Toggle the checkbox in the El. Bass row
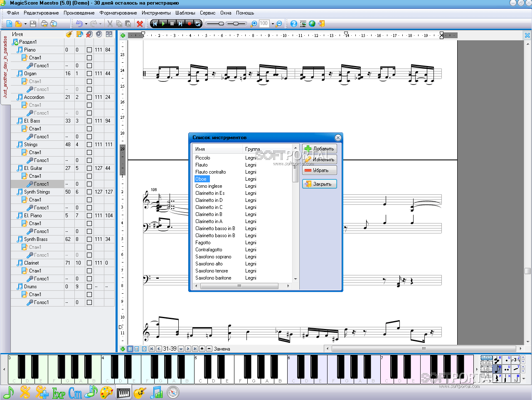This screenshot has height=400, width=532. coord(89,121)
